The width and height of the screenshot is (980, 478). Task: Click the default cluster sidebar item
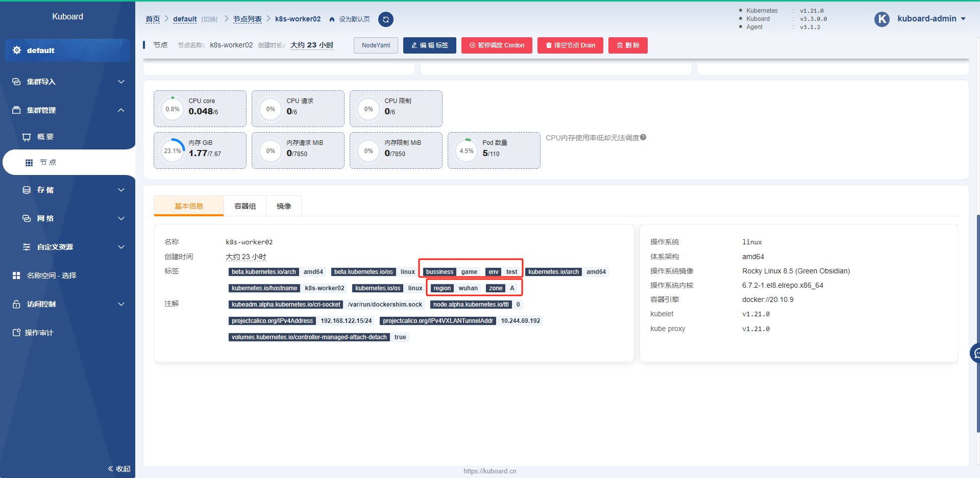[x=67, y=50]
